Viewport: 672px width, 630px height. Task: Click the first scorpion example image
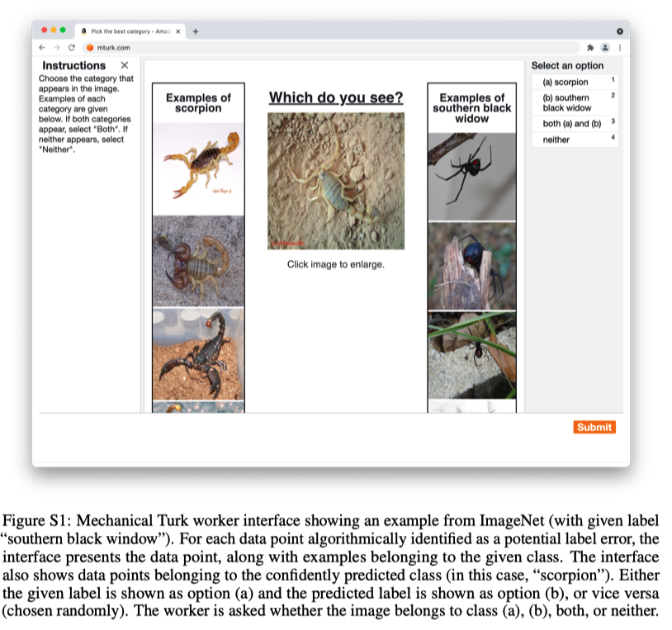(x=198, y=168)
